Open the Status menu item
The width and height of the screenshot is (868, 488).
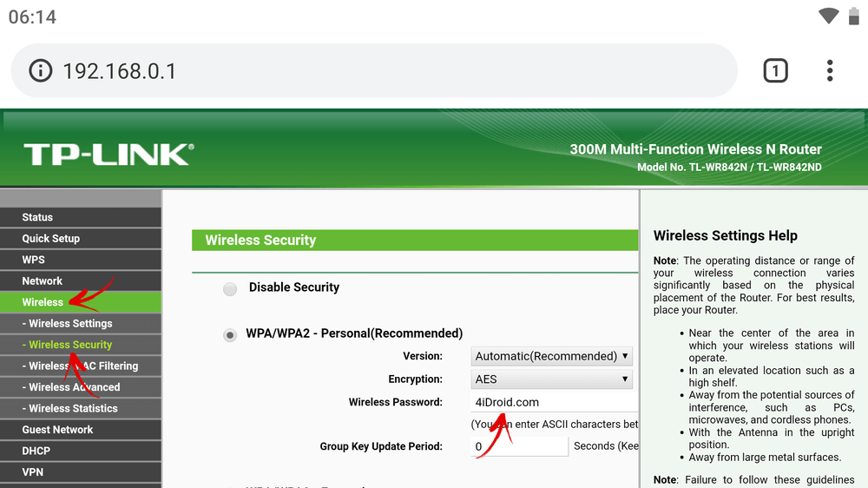click(x=37, y=217)
